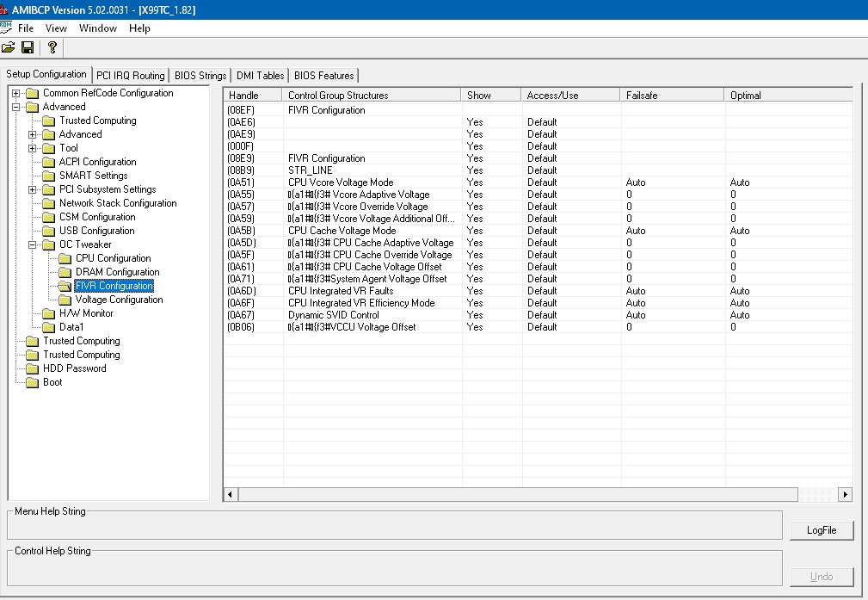Click the horizontal scrollbar left arrow

coord(231,494)
